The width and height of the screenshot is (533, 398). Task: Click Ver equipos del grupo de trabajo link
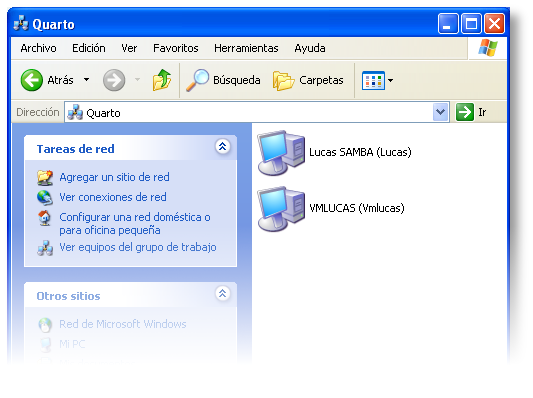pyautogui.click(x=138, y=247)
